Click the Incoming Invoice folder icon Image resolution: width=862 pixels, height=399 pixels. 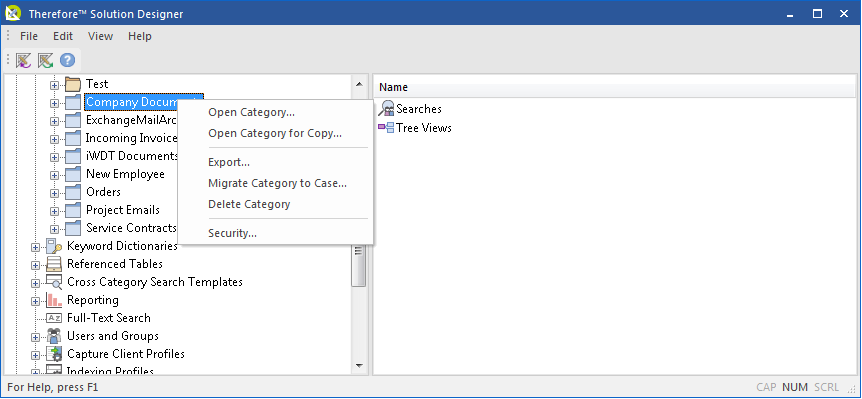[x=73, y=138]
